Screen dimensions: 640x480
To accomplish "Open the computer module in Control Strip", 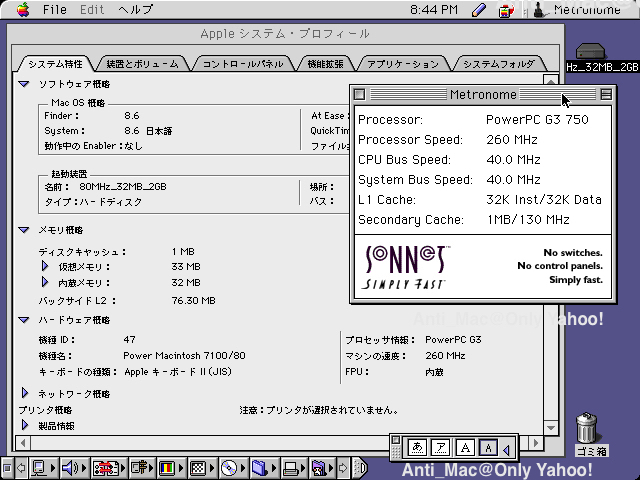I will pyautogui.click(x=43, y=468).
